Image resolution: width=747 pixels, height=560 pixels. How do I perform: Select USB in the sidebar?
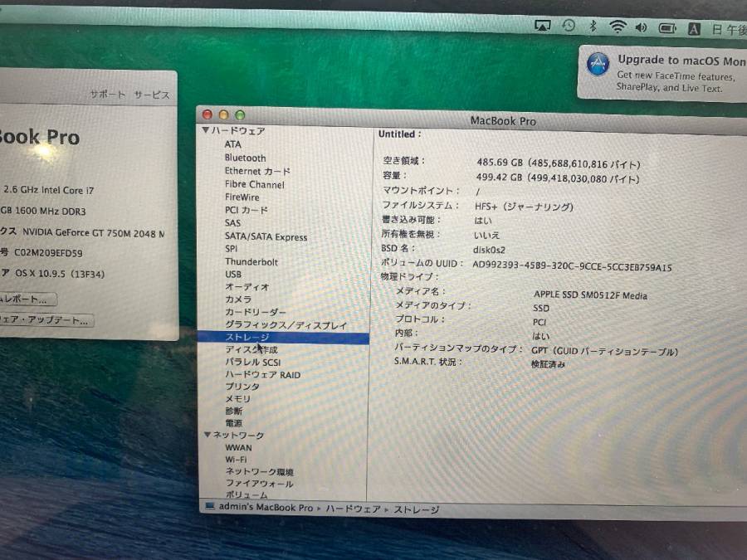[233, 274]
